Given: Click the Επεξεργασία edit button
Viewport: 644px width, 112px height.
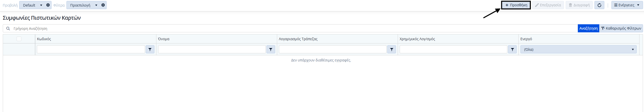Looking at the screenshot, I should point(548,5).
